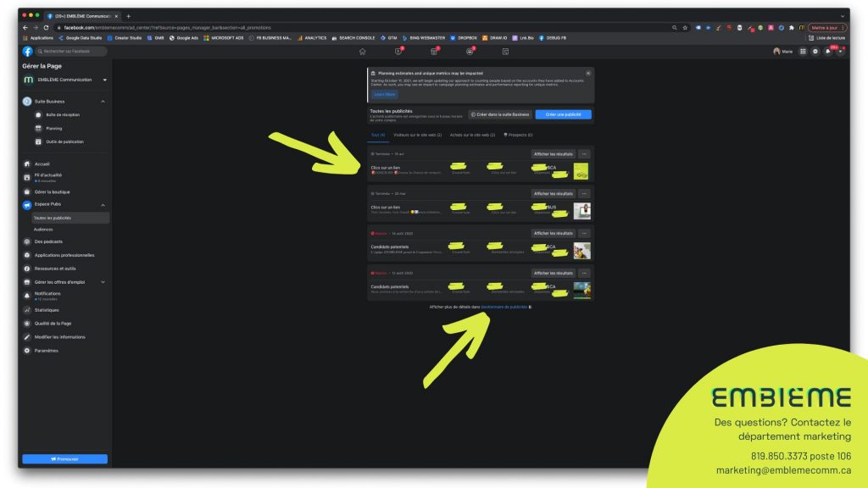Open the yellow-green thumbnail of the 19 avr ad

581,171
